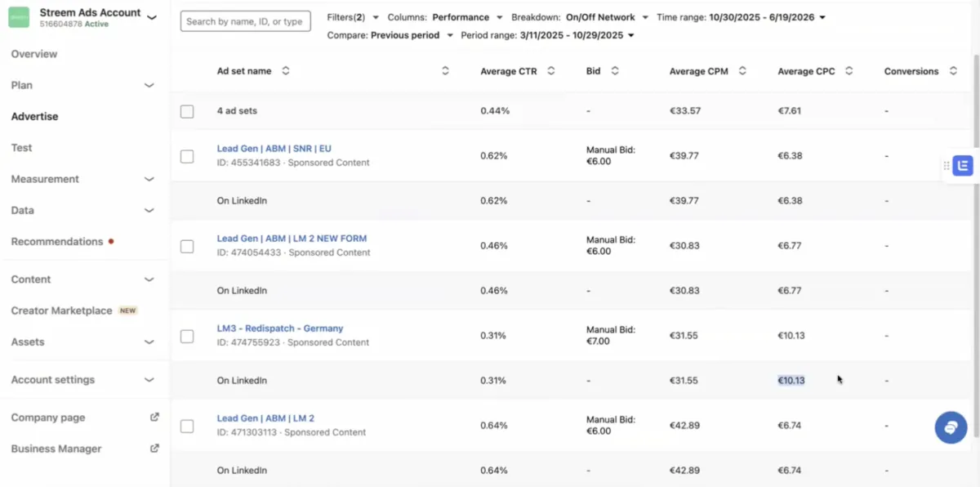Viewport: 980px width, 487px height.
Task: Open the LM3 - Redispatch - Germany ad set
Action: pyautogui.click(x=280, y=328)
